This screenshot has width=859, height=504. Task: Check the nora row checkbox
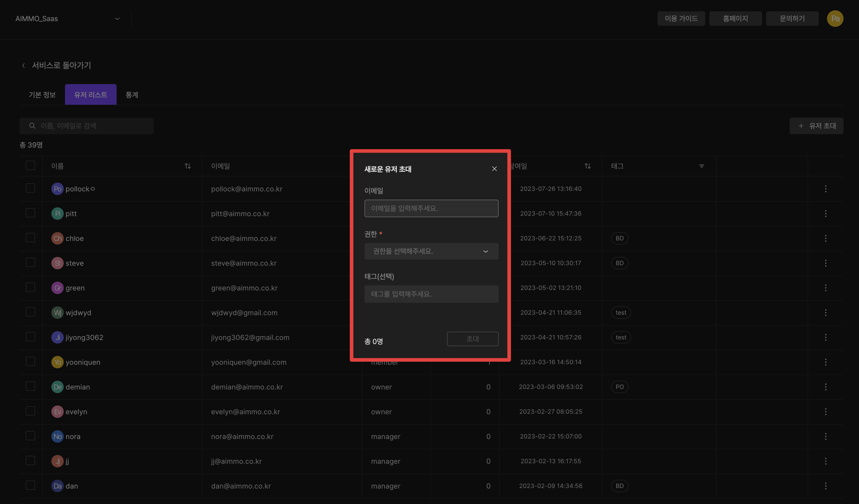[30, 436]
